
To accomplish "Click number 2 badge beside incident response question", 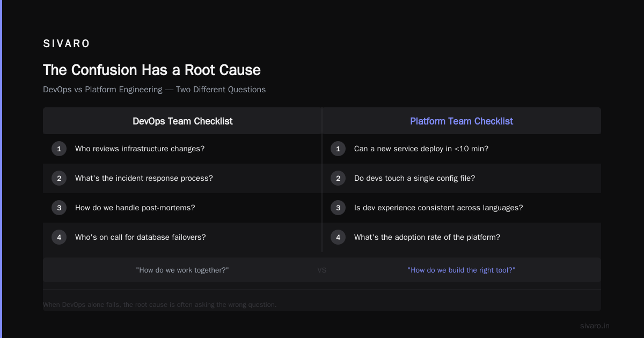I will coord(59,178).
